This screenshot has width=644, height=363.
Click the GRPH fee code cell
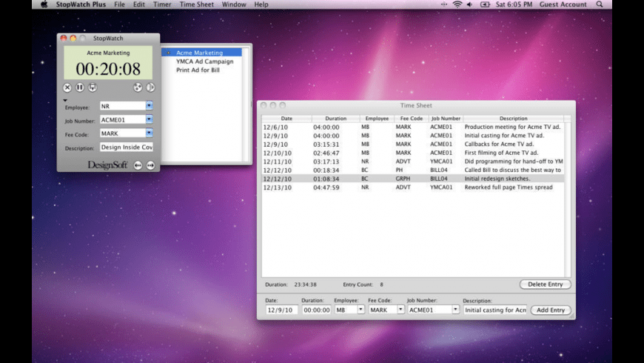click(403, 179)
